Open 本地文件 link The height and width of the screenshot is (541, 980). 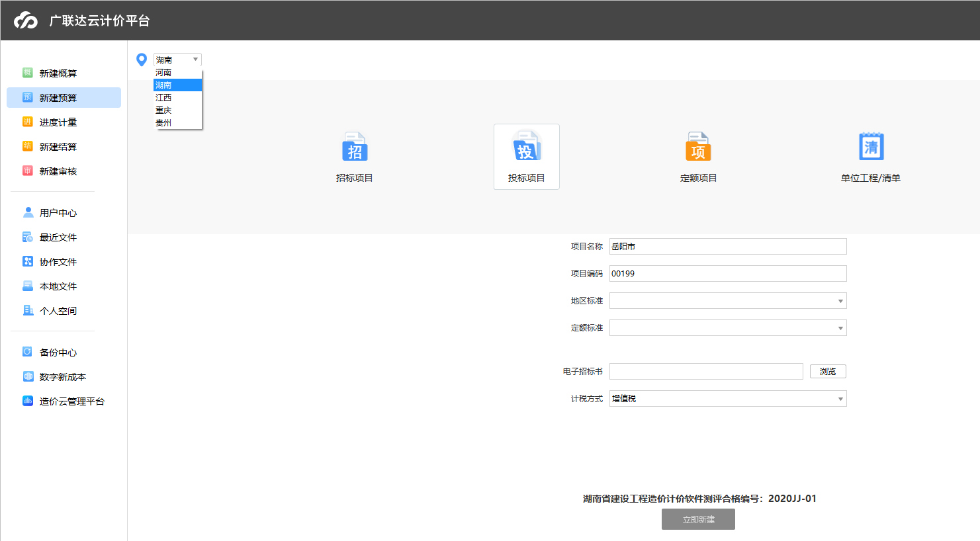click(58, 286)
